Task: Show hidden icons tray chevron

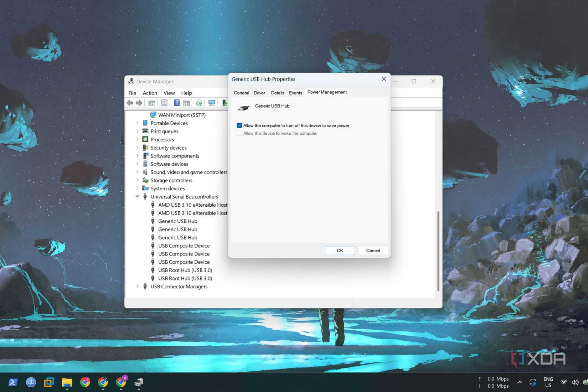Action: click(x=520, y=382)
